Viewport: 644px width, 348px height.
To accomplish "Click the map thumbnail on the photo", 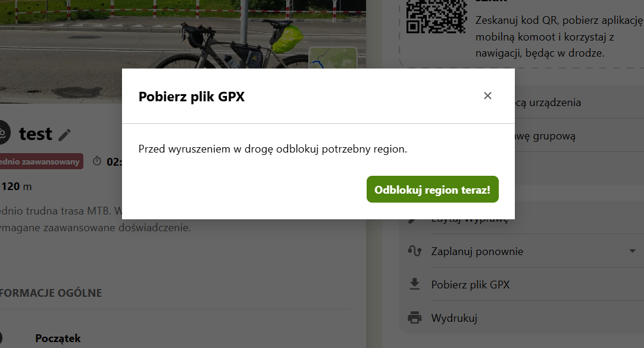I will click(x=333, y=58).
